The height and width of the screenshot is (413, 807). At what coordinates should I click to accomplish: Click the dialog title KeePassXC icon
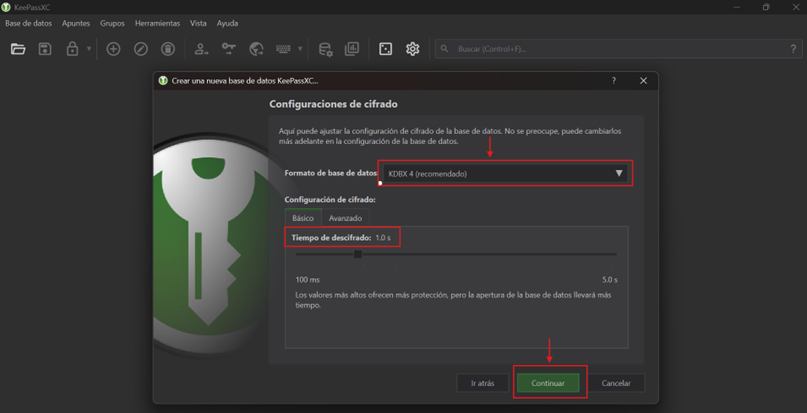click(163, 81)
